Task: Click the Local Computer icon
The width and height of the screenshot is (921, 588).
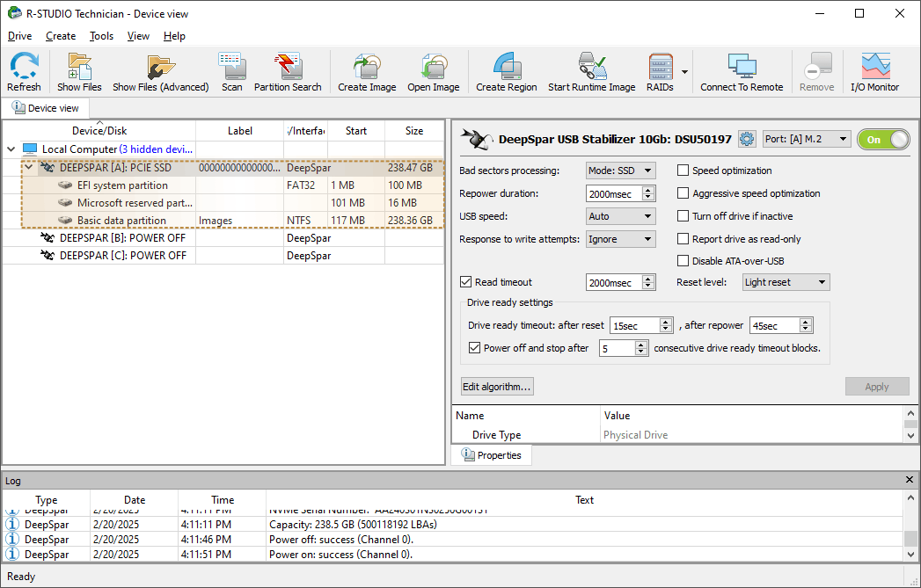Action: point(29,149)
